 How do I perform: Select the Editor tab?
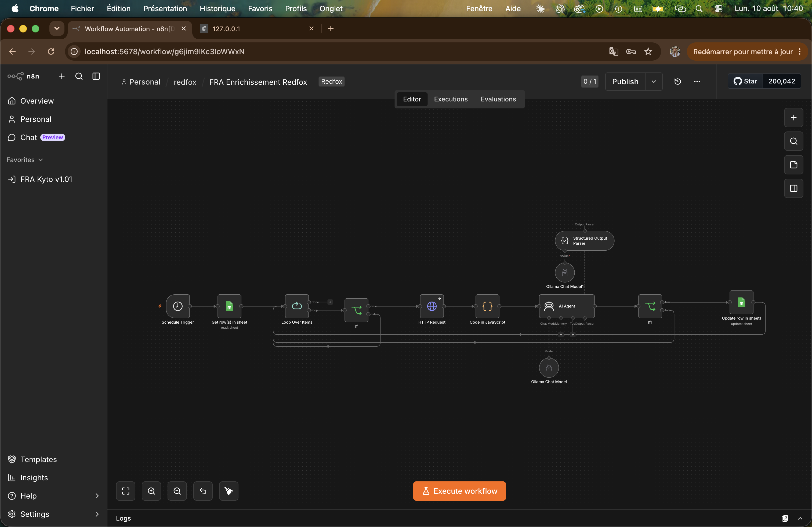pos(412,99)
